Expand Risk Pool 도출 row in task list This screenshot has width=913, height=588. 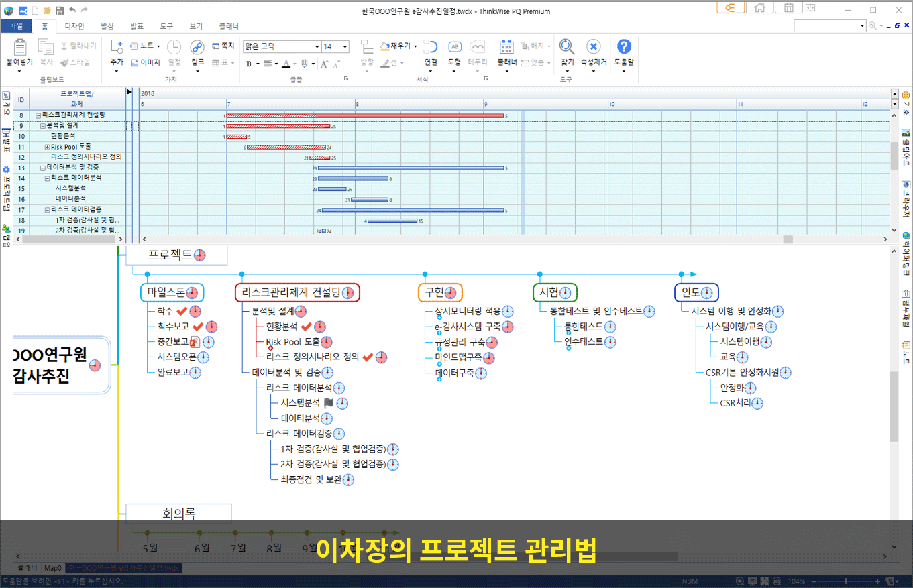pos(47,147)
